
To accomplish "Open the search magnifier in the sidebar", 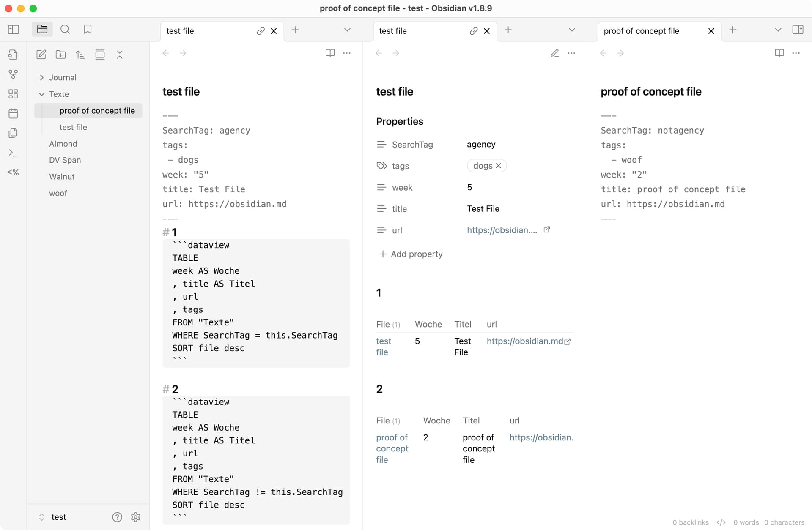I will pos(65,29).
